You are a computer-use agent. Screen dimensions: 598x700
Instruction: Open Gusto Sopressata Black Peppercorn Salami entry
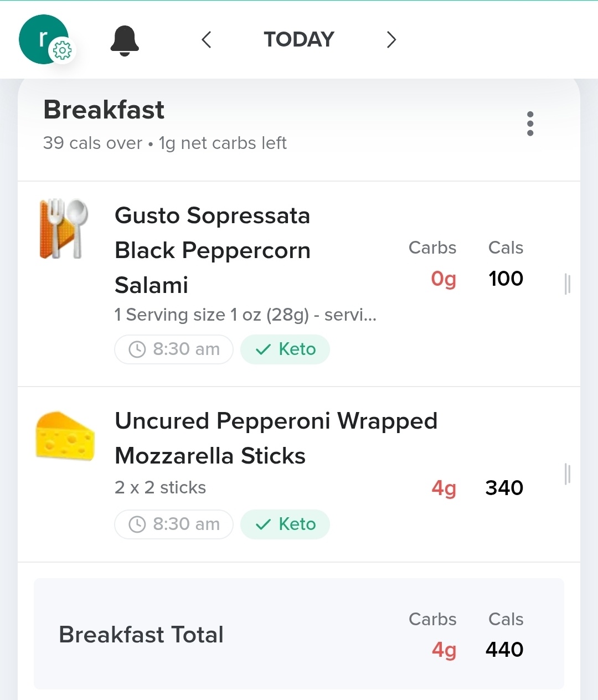tap(213, 250)
